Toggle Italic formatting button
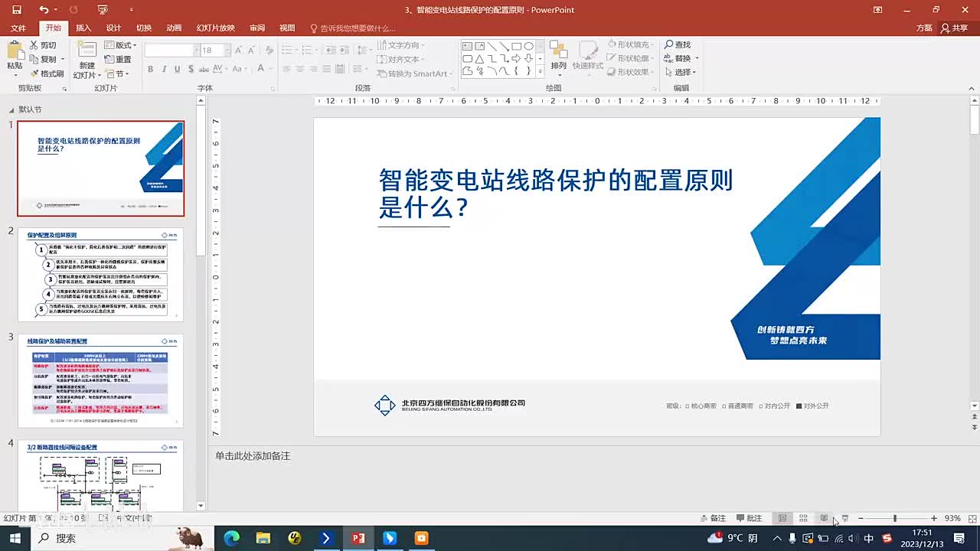The height and width of the screenshot is (551, 980). 164,69
